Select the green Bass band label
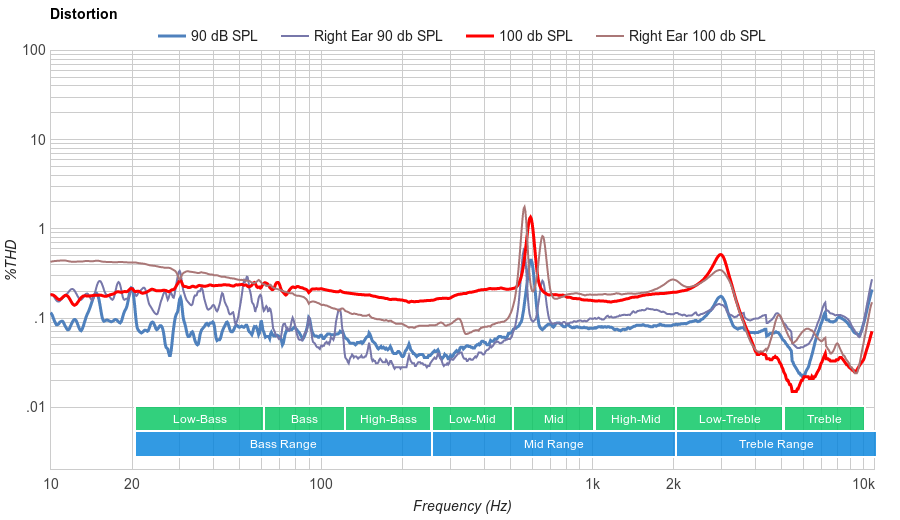 coord(304,419)
